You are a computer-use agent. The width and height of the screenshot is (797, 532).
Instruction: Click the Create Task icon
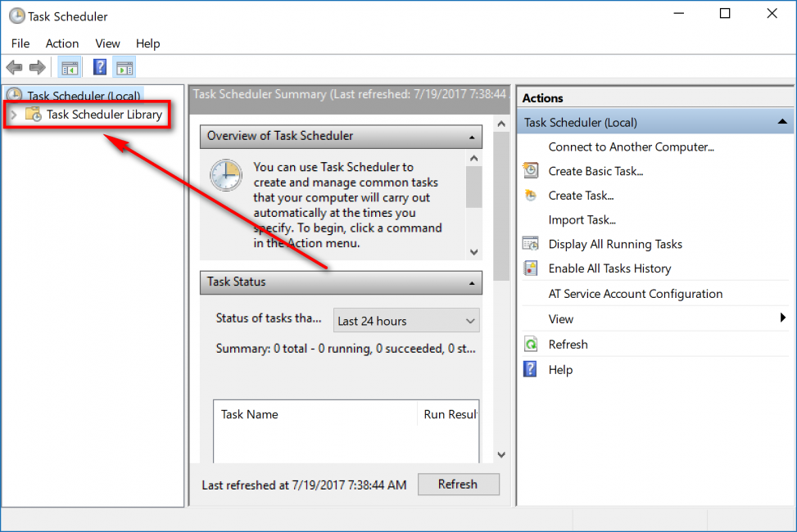pyautogui.click(x=531, y=196)
